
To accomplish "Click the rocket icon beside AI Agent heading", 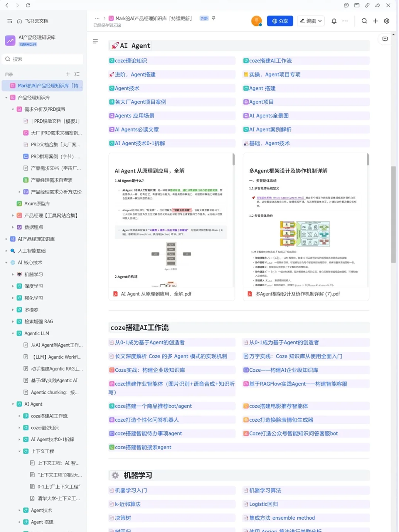I will tap(115, 45).
